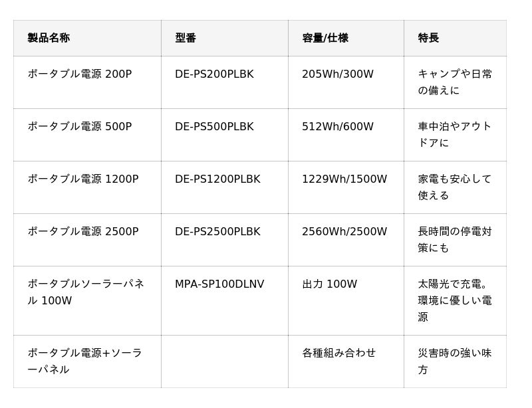
Task: Click the 型番 column header
Action: coord(186,38)
